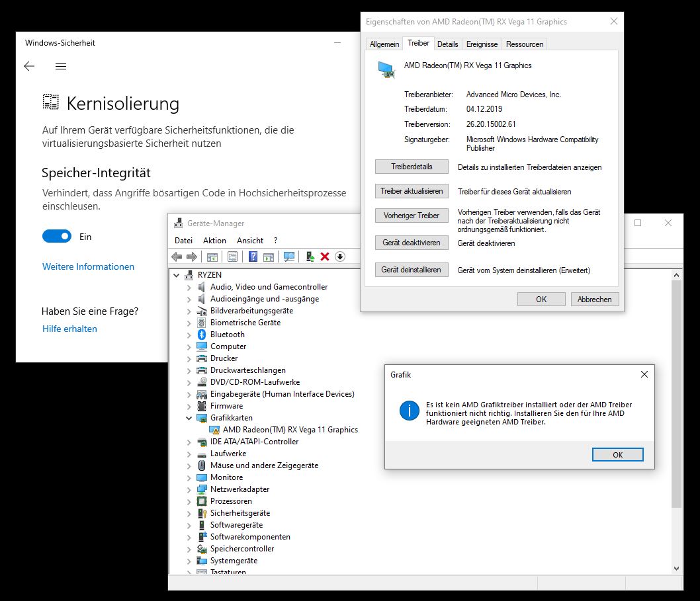This screenshot has height=601, width=700.
Task: Click the Treiber aktualisieren button
Action: [x=412, y=191]
